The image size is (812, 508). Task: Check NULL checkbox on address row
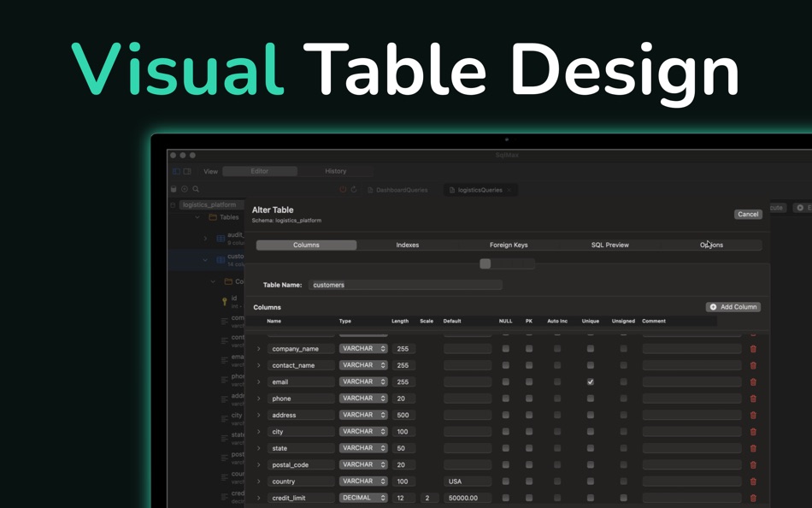click(505, 416)
